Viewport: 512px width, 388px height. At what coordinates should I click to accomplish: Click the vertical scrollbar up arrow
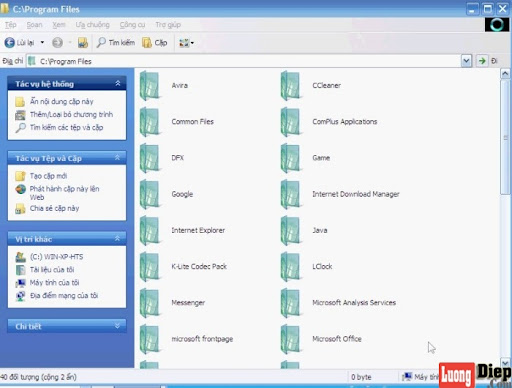click(x=505, y=73)
